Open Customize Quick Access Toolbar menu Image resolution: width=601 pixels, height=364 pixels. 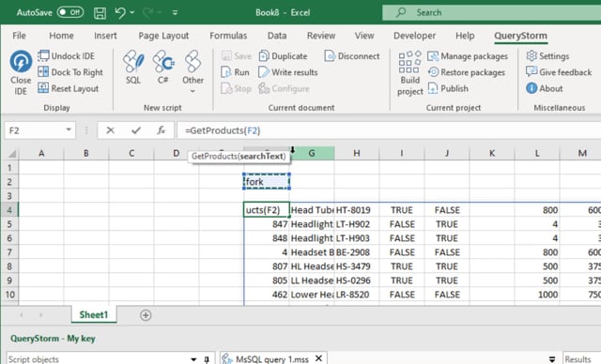click(x=175, y=12)
